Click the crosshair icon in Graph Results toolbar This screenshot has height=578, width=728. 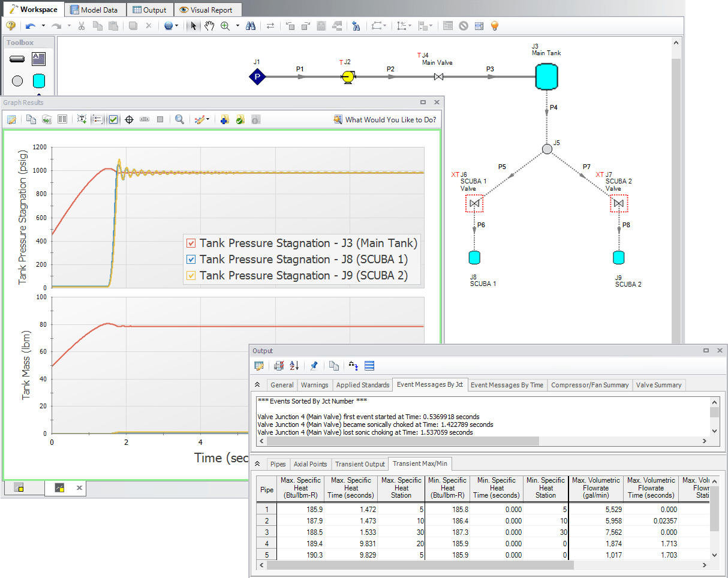(x=129, y=119)
